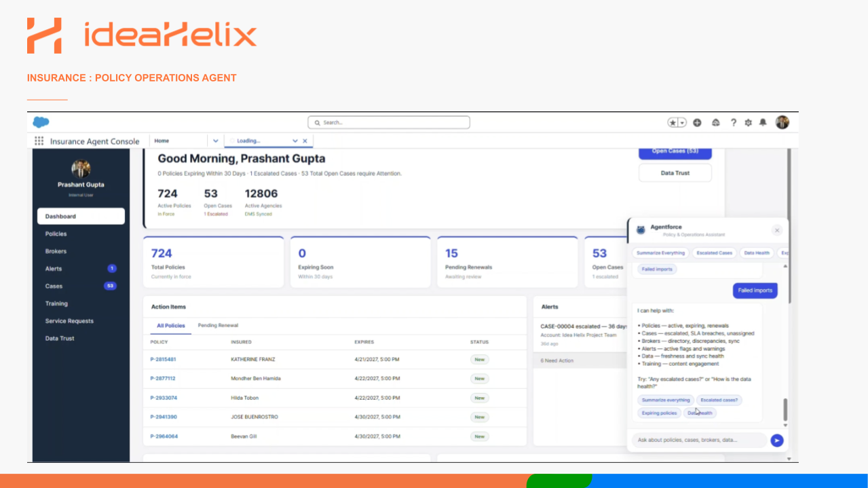Click the Expiring policies reply chip
This screenshot has height=488, width=868.
(659, 413)
